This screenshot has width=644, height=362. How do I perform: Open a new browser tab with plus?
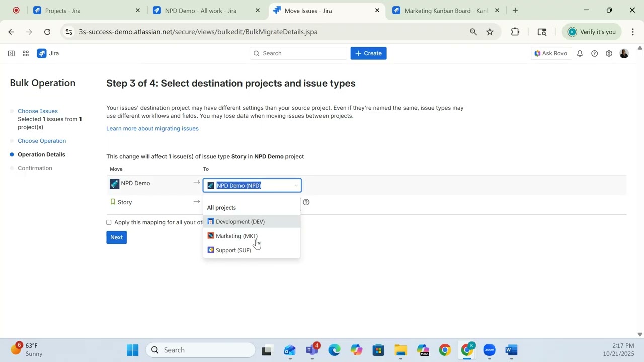click(x=515, y=10)
